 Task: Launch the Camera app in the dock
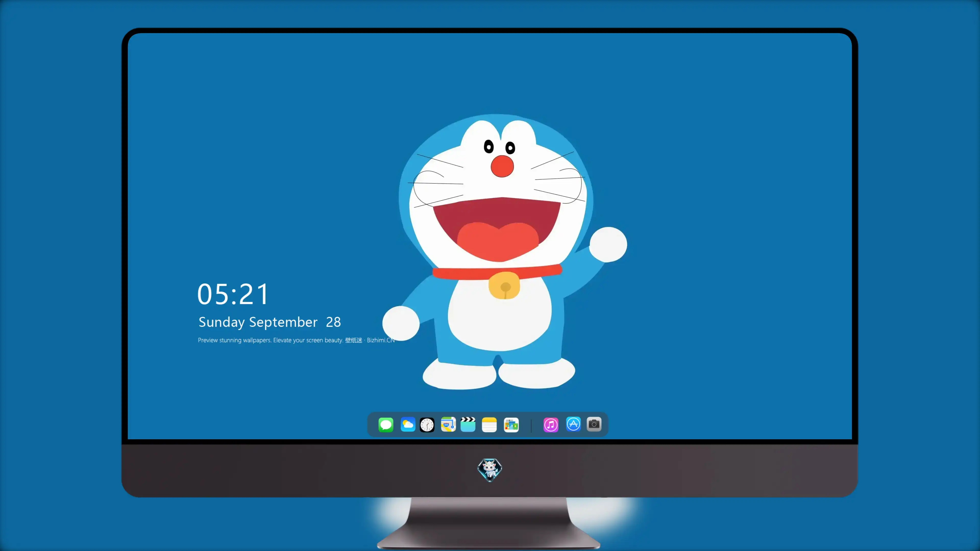coord(594,424)
